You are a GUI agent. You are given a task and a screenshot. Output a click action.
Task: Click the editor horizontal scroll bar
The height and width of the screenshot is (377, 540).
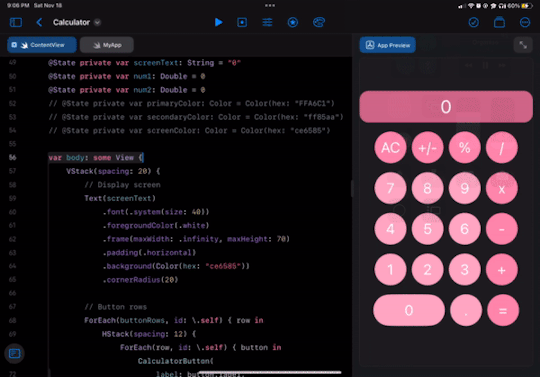(270, 372)
